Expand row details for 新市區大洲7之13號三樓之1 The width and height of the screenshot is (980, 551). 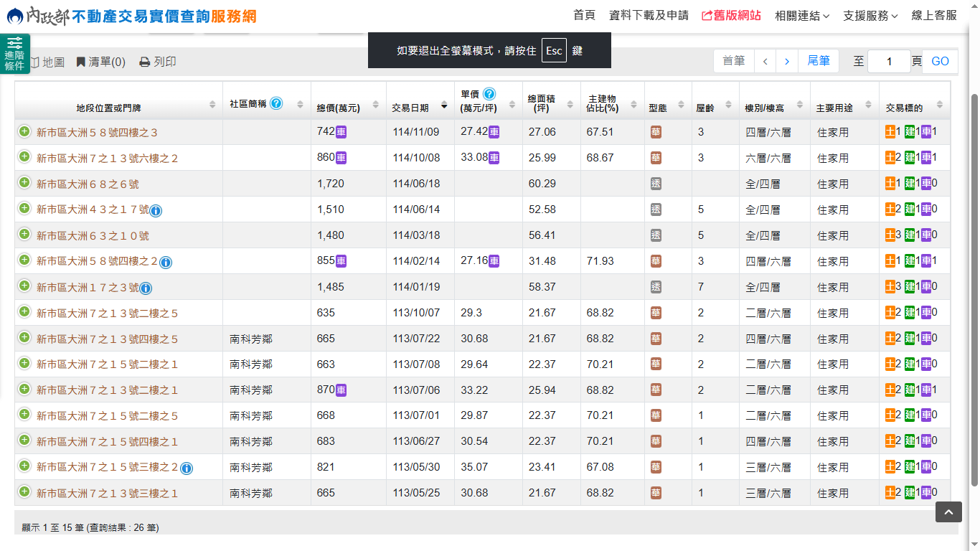(24, 492)
